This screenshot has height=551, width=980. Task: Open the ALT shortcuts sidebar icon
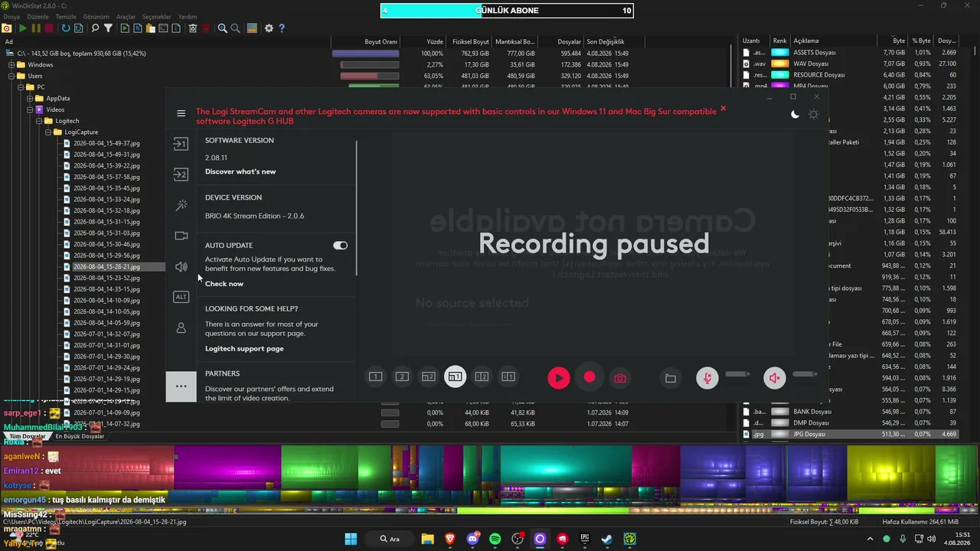point(181,297)
